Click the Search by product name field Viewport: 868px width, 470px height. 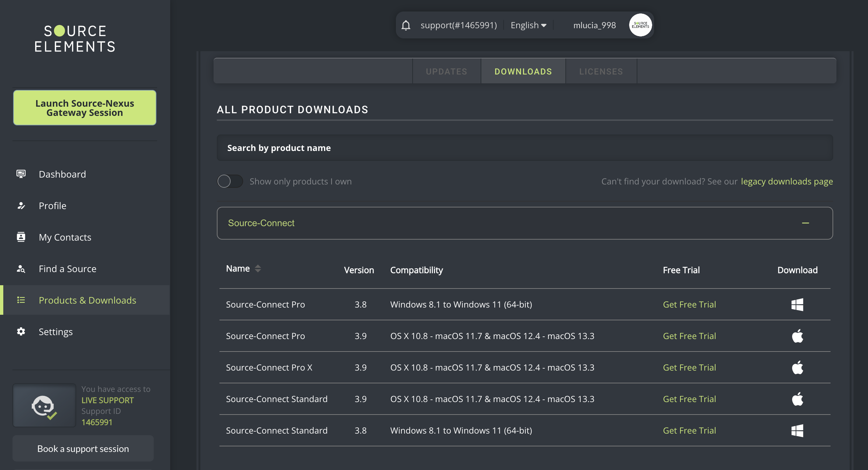tap(524, 148)
